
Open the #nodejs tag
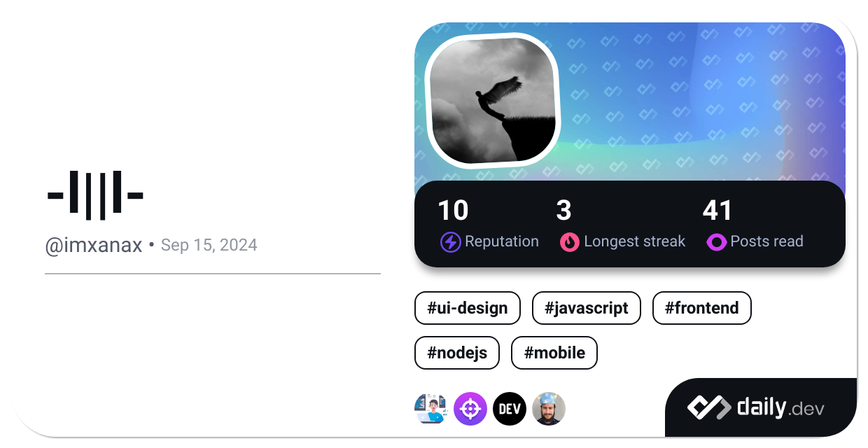pos(457,353)
